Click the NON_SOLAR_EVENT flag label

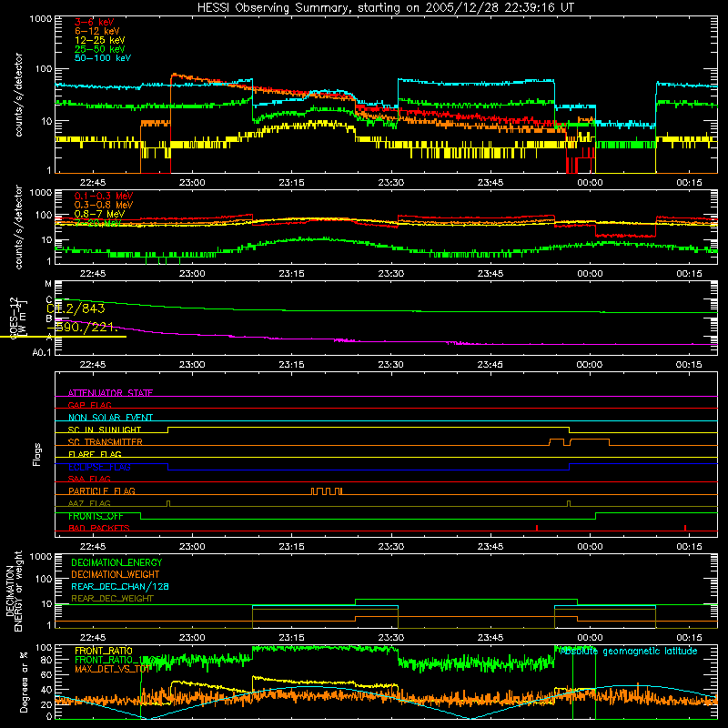click(x=110, y=418)
